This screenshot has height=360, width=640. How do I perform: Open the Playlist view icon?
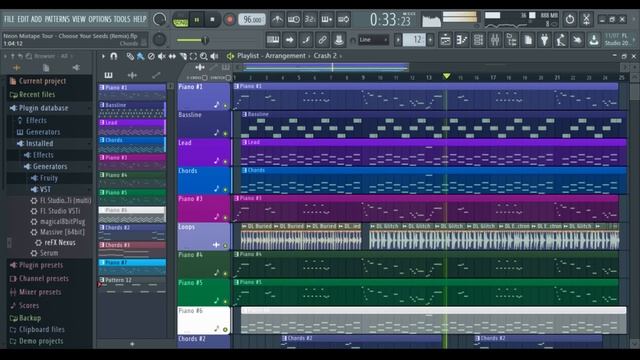445,40
